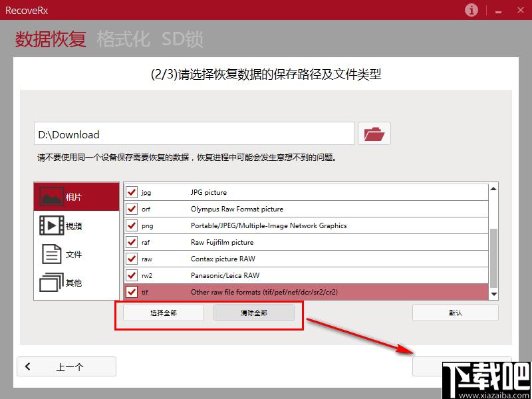
Task: Click the 默认 default button
Action: coord(456,313)
